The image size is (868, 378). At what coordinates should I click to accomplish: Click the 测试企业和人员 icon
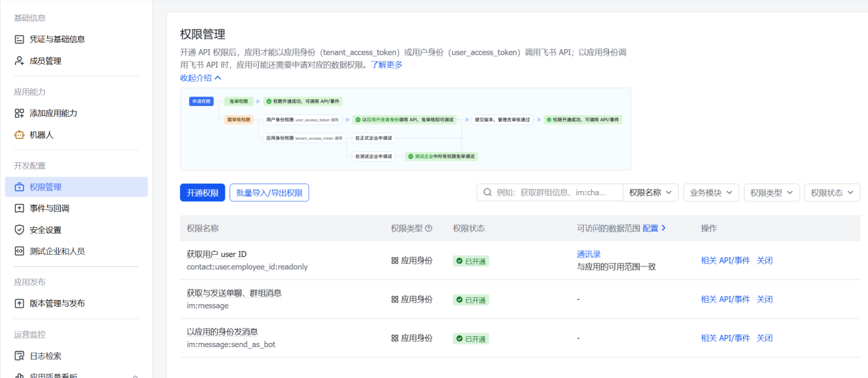pos(19,251)
